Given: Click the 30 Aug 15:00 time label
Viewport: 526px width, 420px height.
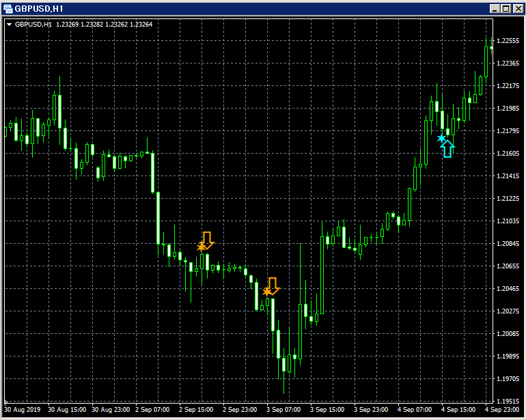Looking at the screenshot, I should 67,410.
